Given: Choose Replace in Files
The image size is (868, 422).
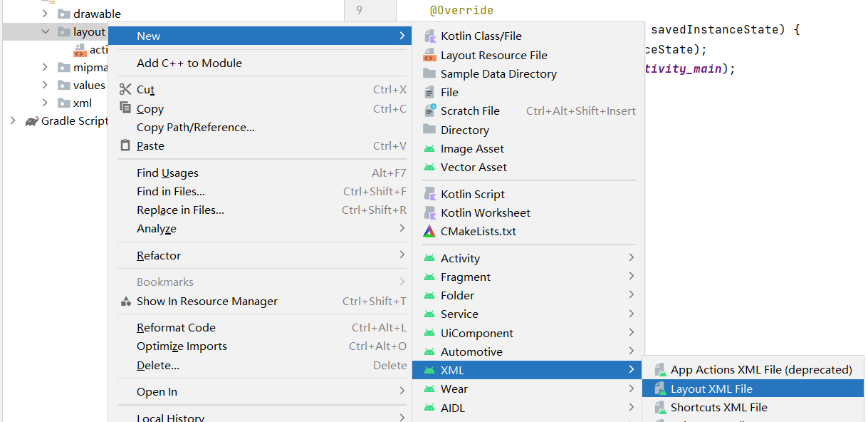Looking at the screenshot, I should click(260, 210).
